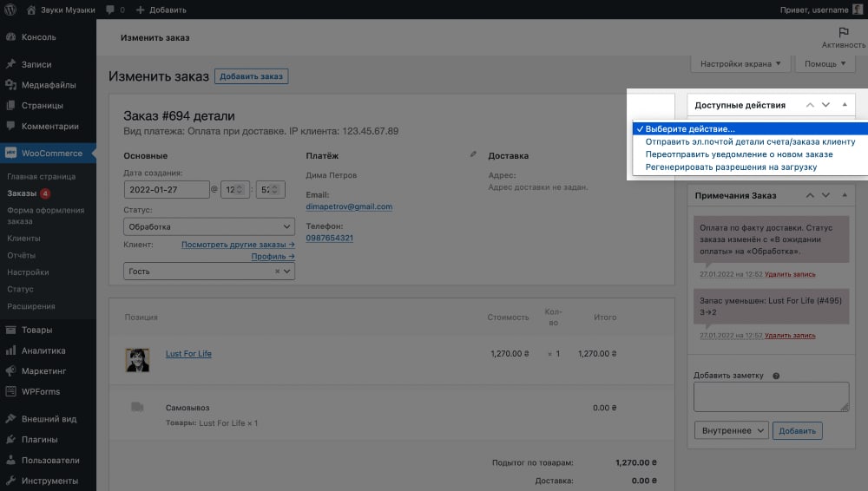The image size is (868, 491).
Task: Open Главная страница submenu item
Action: [42, 177]
